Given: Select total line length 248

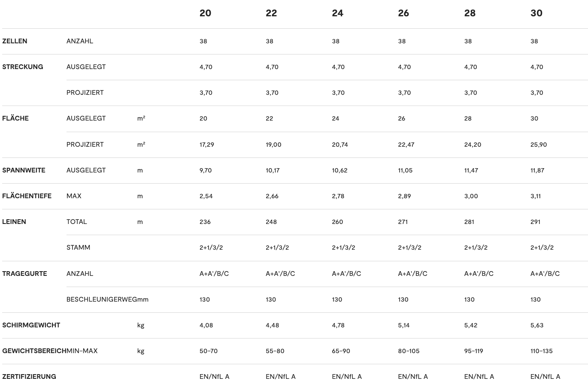Looking at the screenshot, I should click(x=271, y=222).
